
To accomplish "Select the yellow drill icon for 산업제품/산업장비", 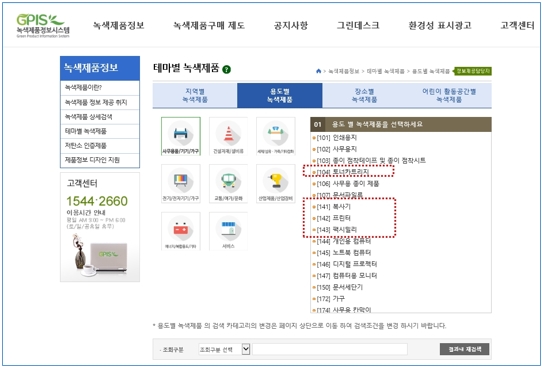I will pyautogui.click(x=275, y=184).
